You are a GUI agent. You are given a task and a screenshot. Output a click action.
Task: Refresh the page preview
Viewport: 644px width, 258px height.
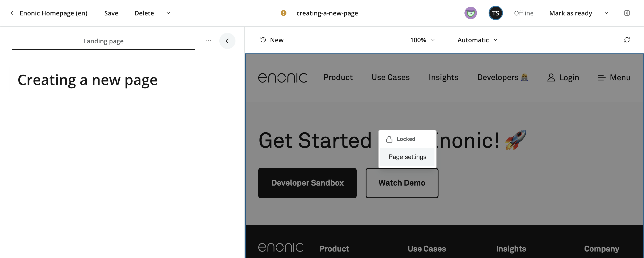pyautogui.click(x=627, y=40)
